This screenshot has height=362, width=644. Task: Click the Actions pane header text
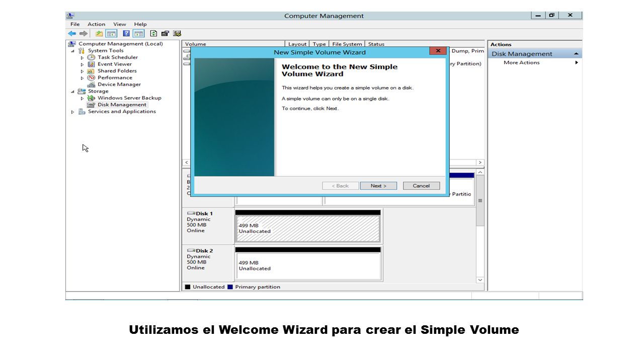click(501, 44)
